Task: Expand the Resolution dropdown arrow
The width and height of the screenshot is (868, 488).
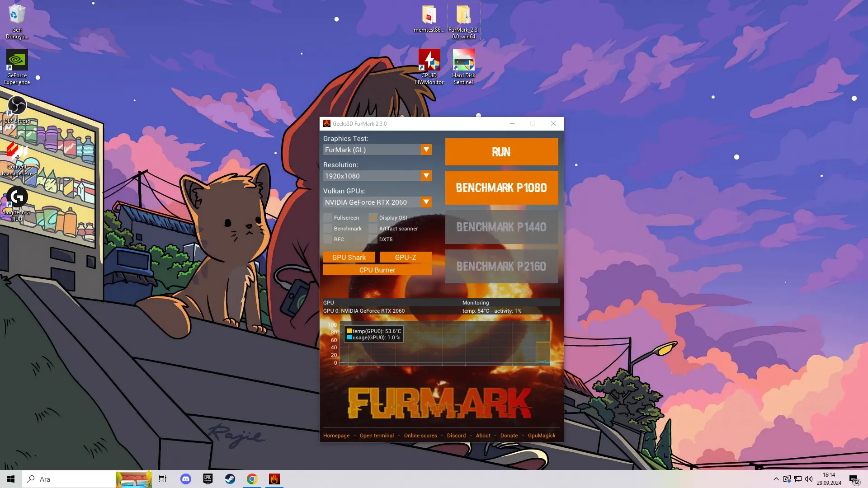Action: point(426,176)
